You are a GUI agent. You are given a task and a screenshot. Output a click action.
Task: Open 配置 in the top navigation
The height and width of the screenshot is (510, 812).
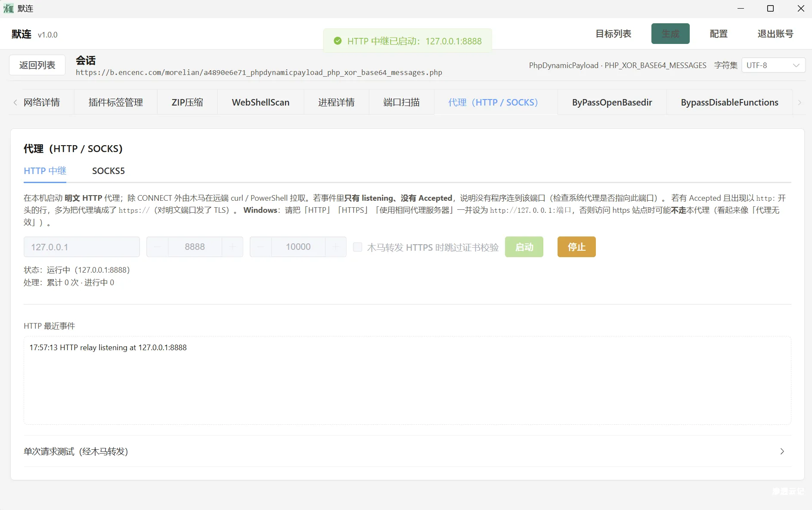click(718, 34)
